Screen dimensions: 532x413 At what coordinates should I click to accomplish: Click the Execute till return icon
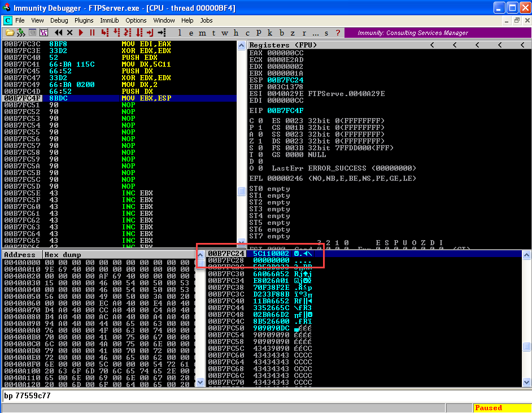[x=150, y=33]
